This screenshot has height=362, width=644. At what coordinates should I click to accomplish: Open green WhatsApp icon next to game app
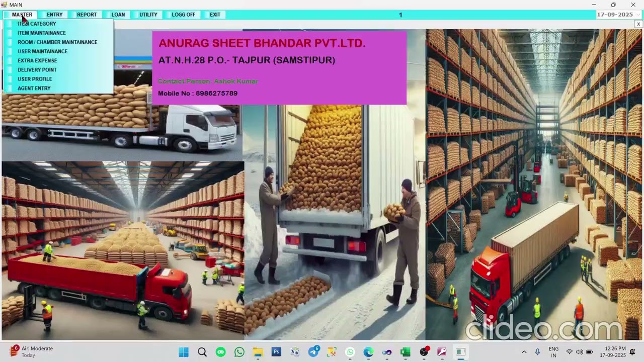[239, 352]
